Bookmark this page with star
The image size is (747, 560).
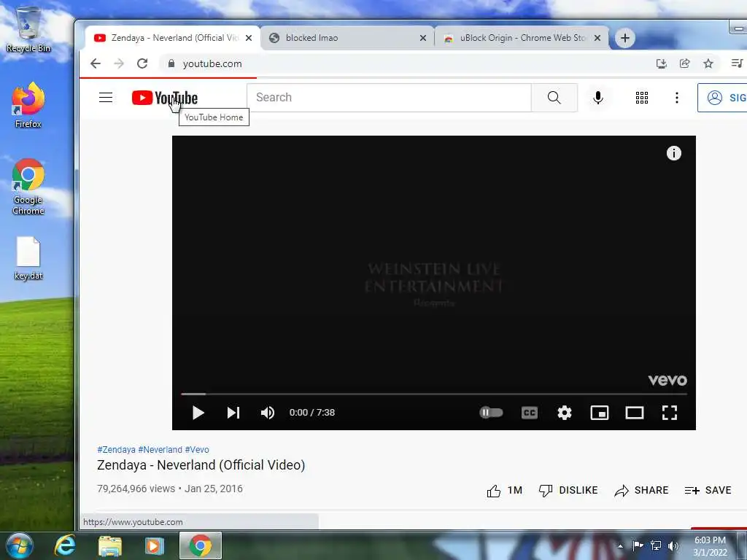point(708,63)
